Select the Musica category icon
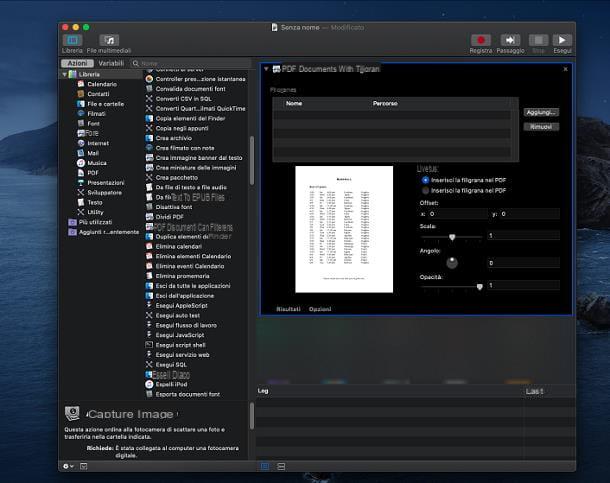This screenshot has height=483, width=610. (81, 163)
